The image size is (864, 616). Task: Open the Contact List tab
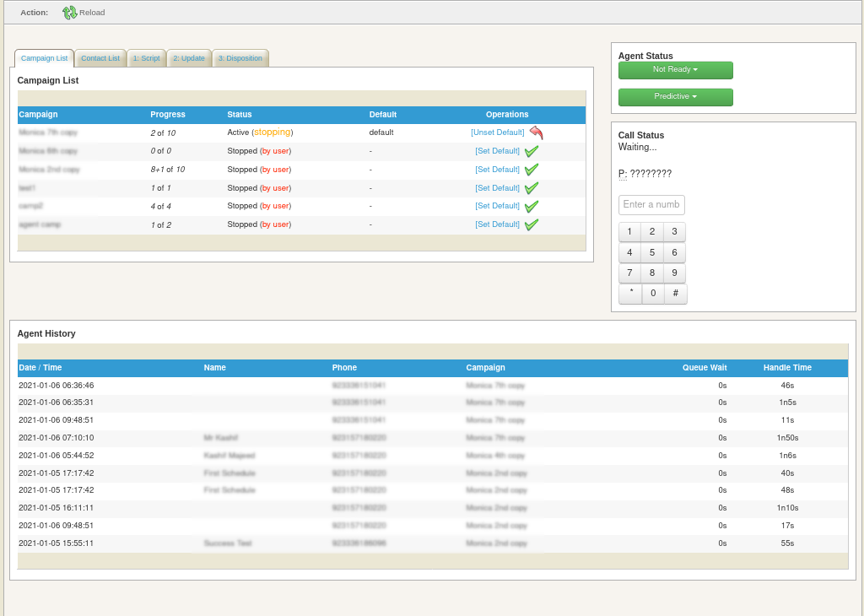[x=100, y=58]
